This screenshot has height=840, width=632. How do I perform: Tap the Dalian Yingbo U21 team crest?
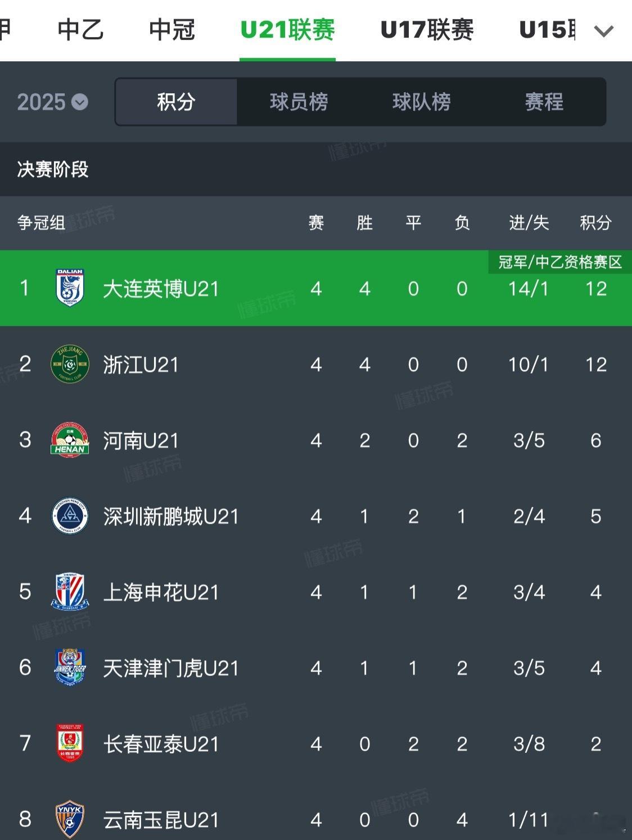click(70, 288)
